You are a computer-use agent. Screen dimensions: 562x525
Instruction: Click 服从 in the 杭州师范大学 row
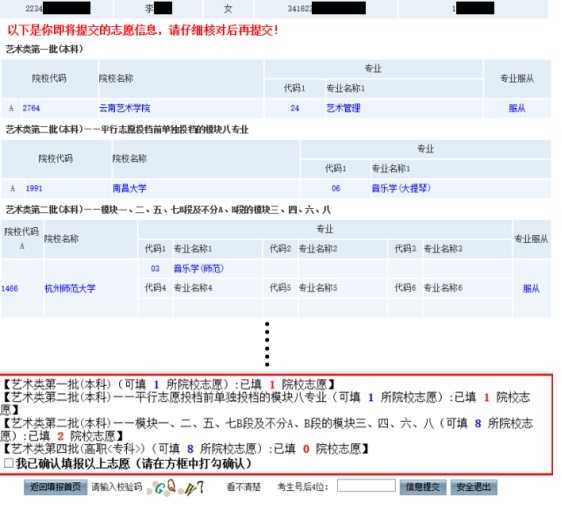(531, 288)
